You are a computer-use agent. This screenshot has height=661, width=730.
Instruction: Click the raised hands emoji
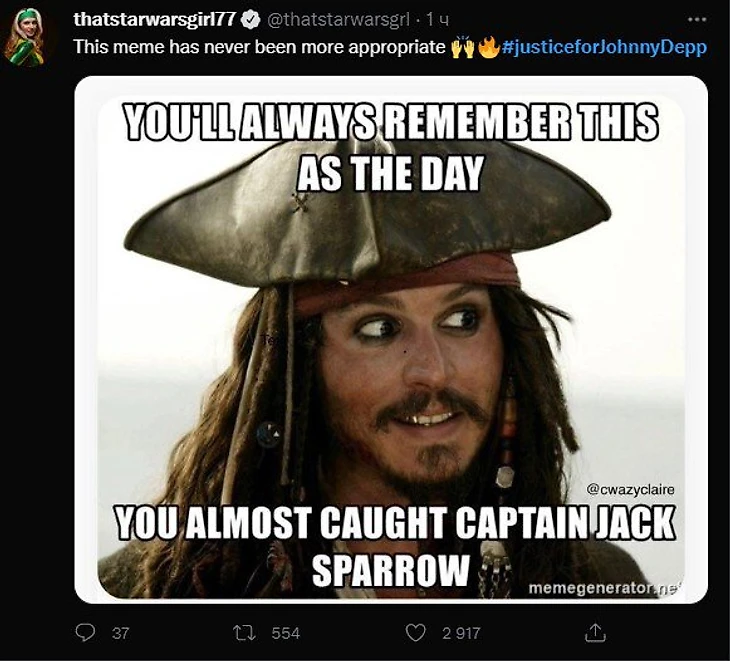pos(462,47)
